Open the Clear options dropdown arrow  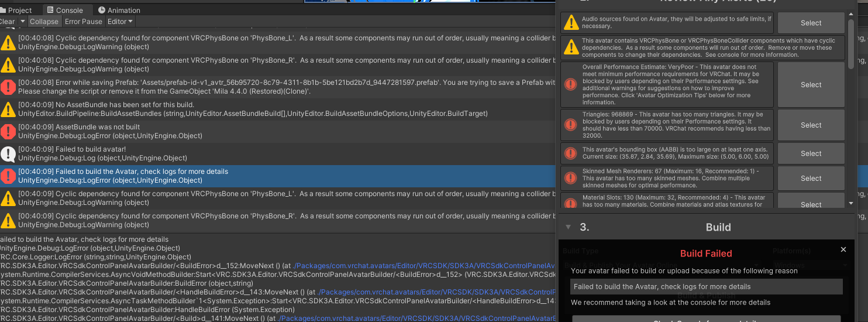point(22,22)
